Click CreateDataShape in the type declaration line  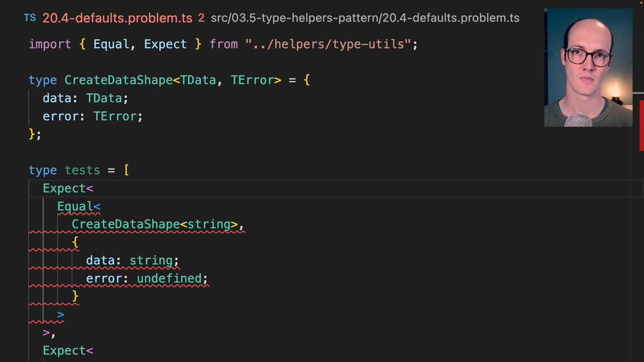click(x=118, y=80)
